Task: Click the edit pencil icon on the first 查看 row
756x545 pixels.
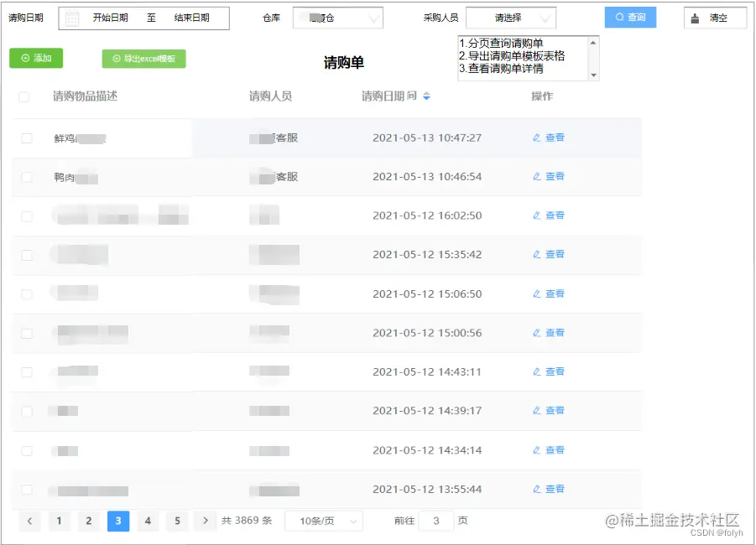Action: pyautogui.click(x=538, y=138)
